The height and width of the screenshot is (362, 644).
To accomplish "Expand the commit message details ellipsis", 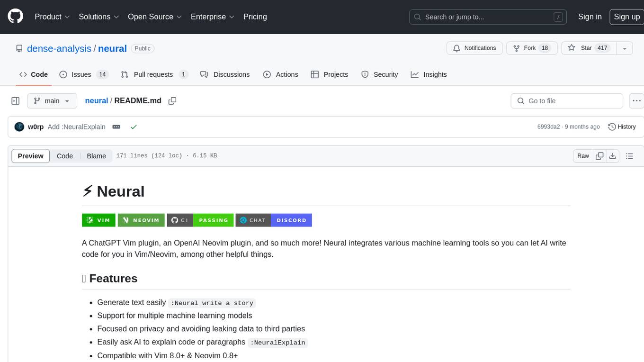I will pyautogui.click(x=116, y=127).
